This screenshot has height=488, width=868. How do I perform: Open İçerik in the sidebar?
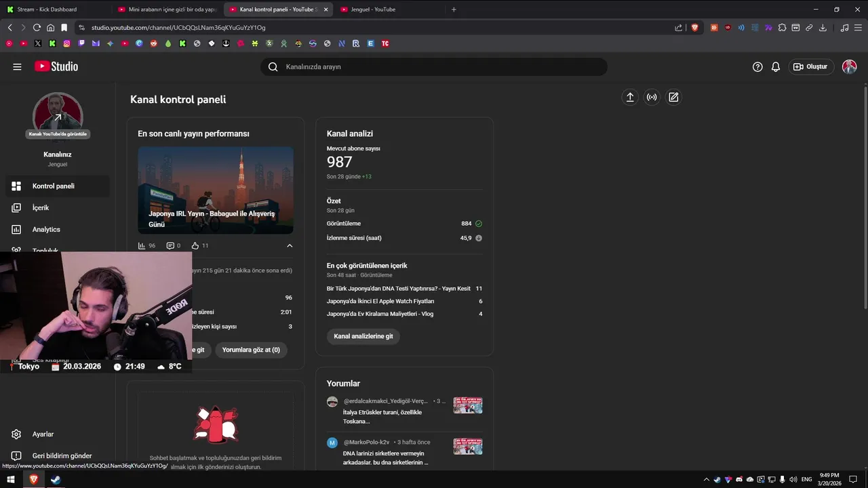tap(58, 207)
